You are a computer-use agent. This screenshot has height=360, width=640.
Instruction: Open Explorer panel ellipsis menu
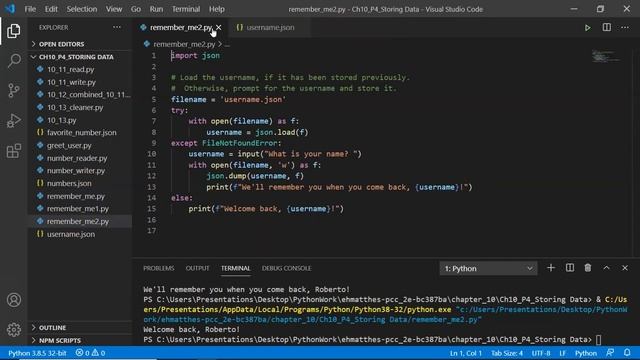point(117,27)
